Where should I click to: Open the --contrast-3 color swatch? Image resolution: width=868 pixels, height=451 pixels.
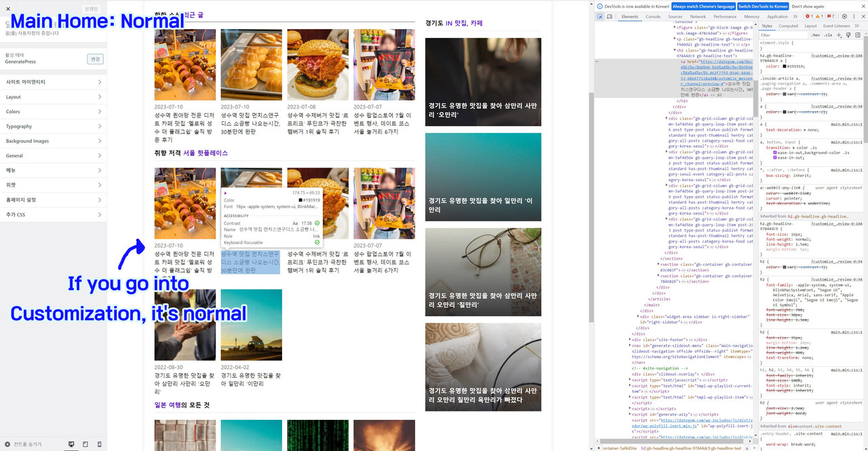785,94
